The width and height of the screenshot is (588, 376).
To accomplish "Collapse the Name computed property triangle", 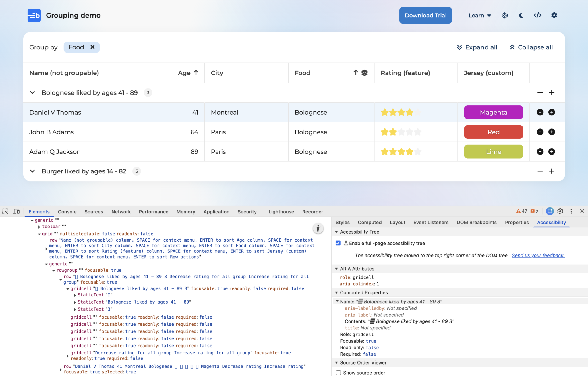I will pos(337,301).
